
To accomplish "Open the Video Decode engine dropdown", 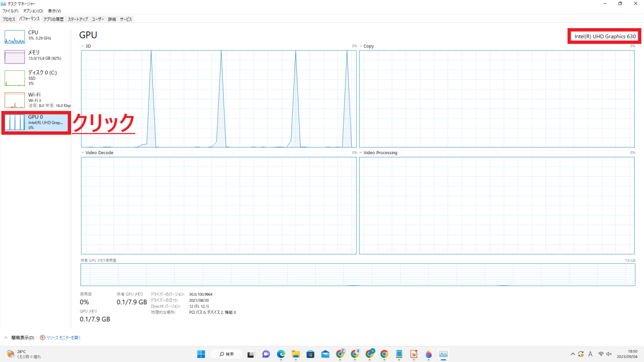I will [x=83, y=153].
